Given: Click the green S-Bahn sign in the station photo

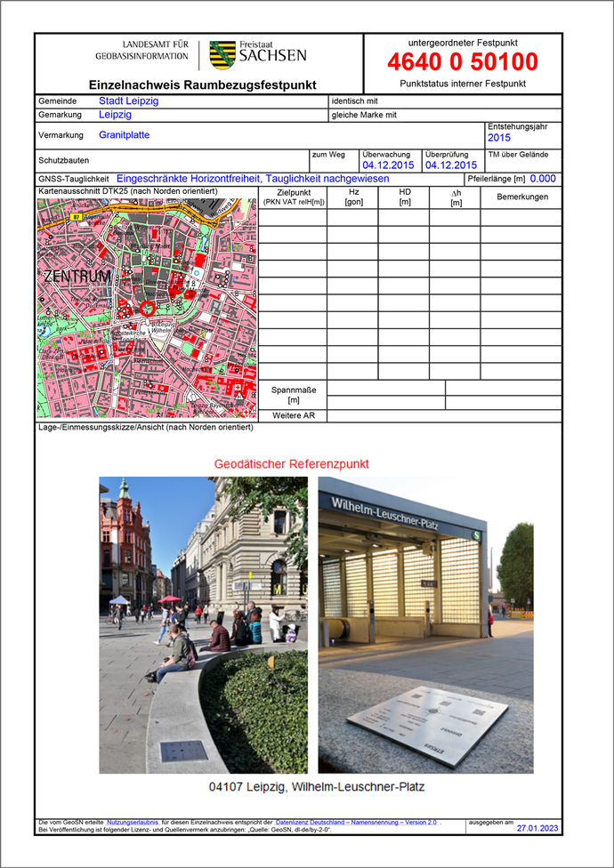Looking at the screenshot, I should click(475, 534).
